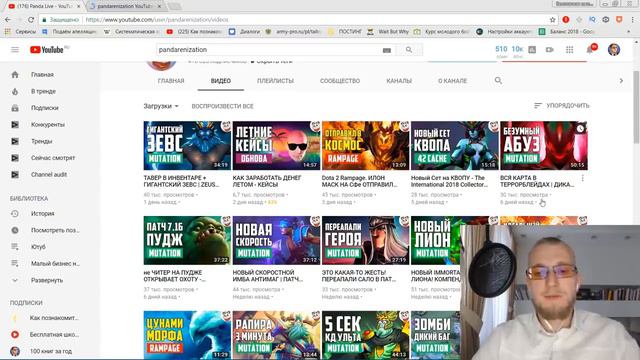
Task: Click the page vertical scrollbar
Action: pos(636,107)
